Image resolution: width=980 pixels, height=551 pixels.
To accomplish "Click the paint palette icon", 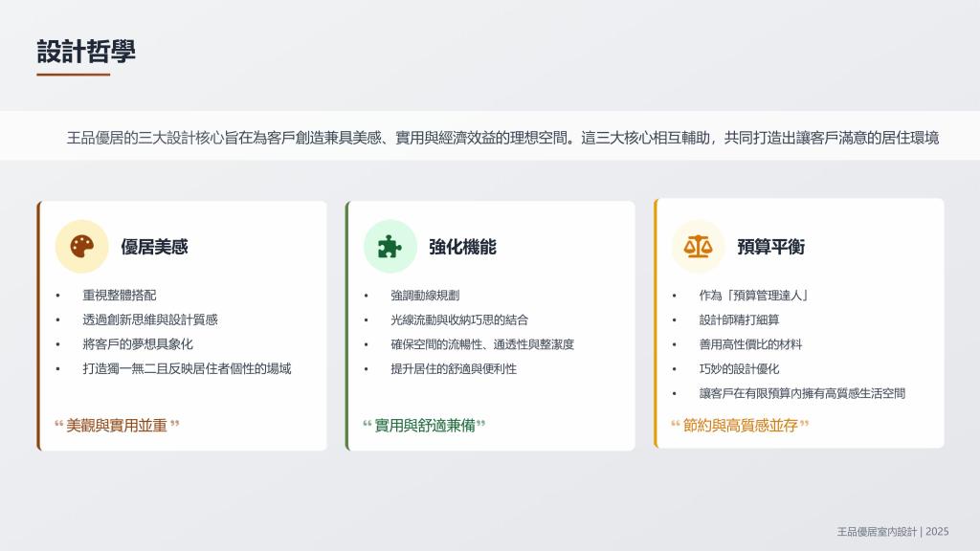I will (x=81, y=247).
